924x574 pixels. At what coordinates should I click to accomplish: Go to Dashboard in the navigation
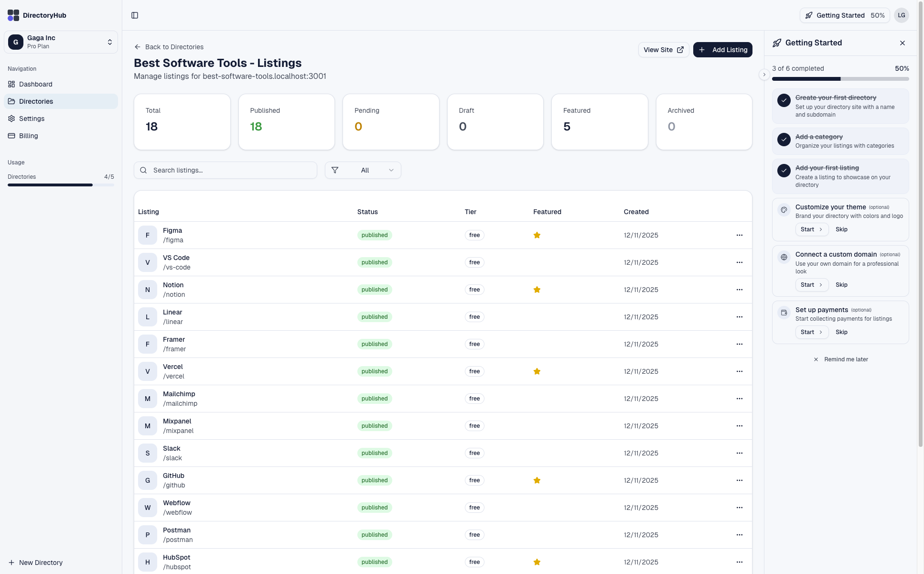(x=35, y=84)
